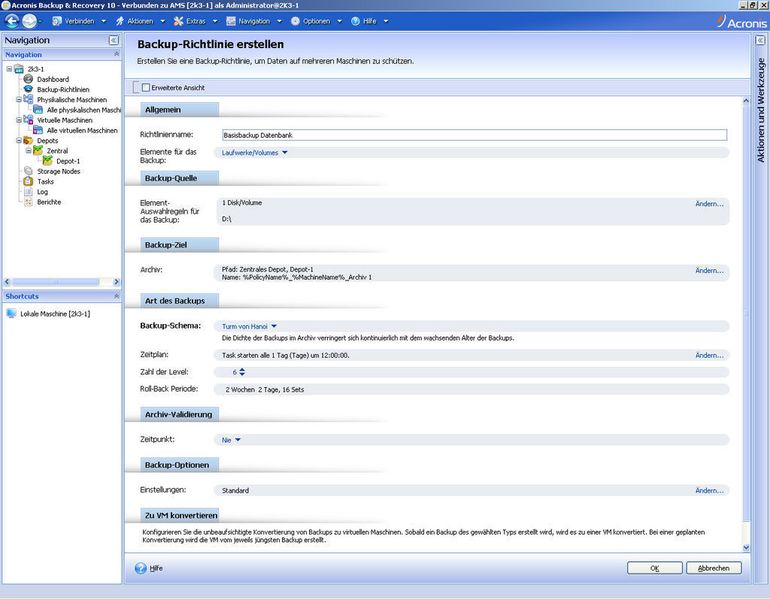
Task: Select Depot-1 in navigation tree
Action: click(68, 161)
